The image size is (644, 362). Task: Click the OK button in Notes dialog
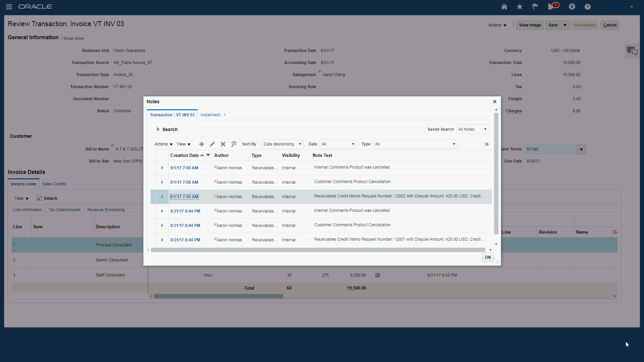click(488, 257)
